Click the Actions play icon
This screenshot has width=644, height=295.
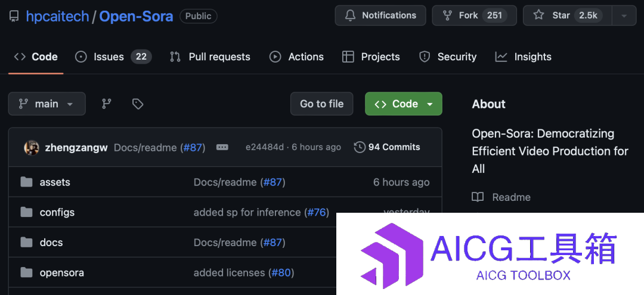[x=275, y=57]
